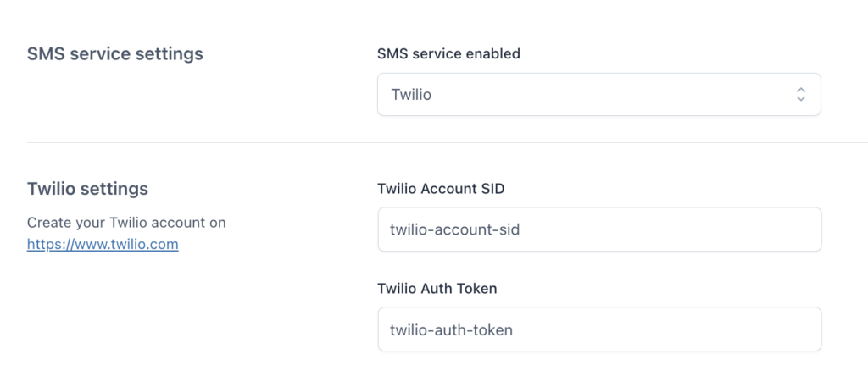Image resolution: width=868 pixels, height=376 pixels.
Task: Click the "Twilio Account SID" label
Action: (x=441, y=189)
